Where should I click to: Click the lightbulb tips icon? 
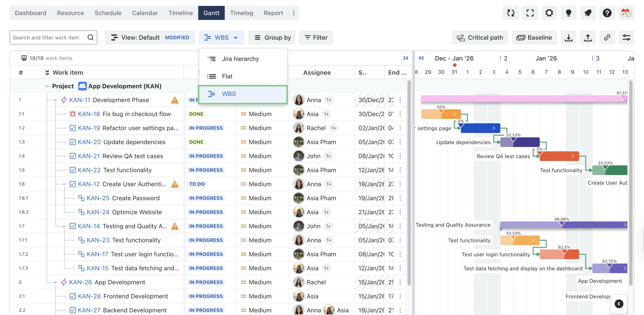pyautogui.click(x=568, y=13)
